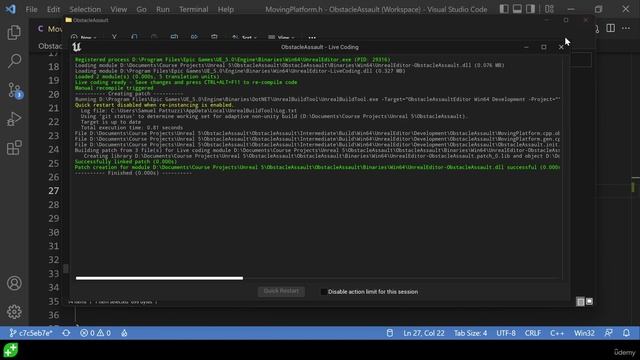Click the green plus icon in the taskbar

tap(11, 350)
